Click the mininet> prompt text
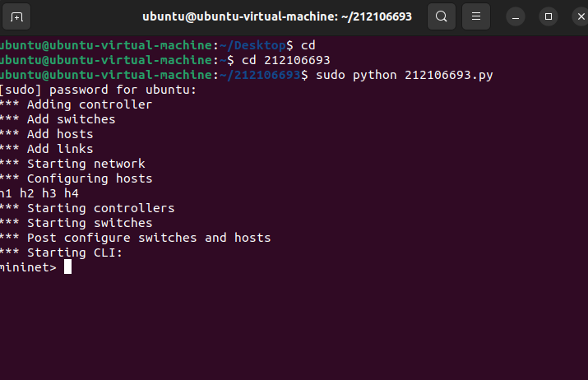Screen dimensions: 588x380 (29, 267)
